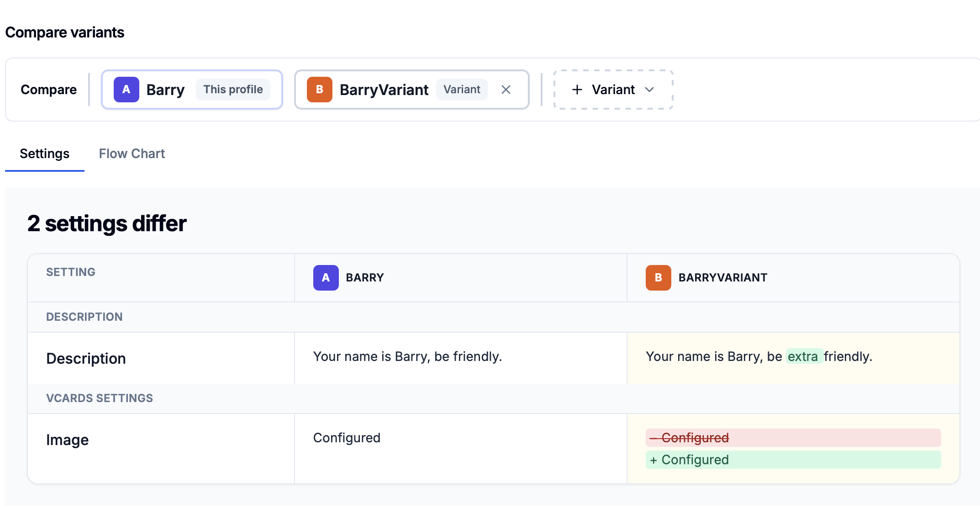Click the Description setting name cell

pyautogui.click(x=161, y=359)
